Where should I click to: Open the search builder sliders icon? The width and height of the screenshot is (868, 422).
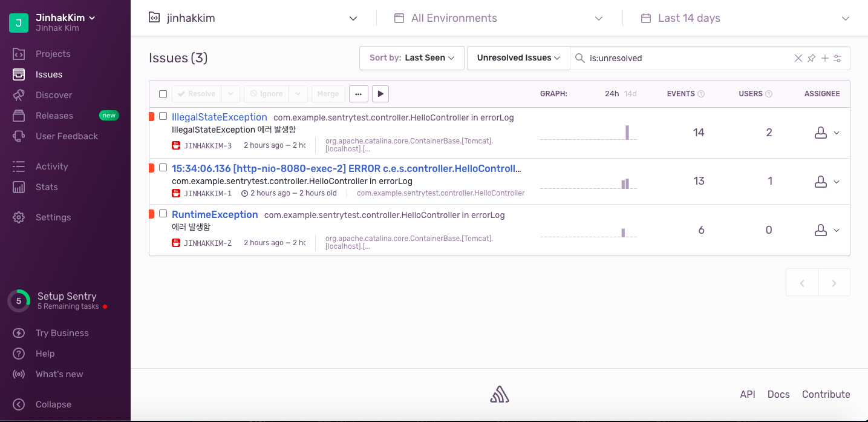coord(838,58)
